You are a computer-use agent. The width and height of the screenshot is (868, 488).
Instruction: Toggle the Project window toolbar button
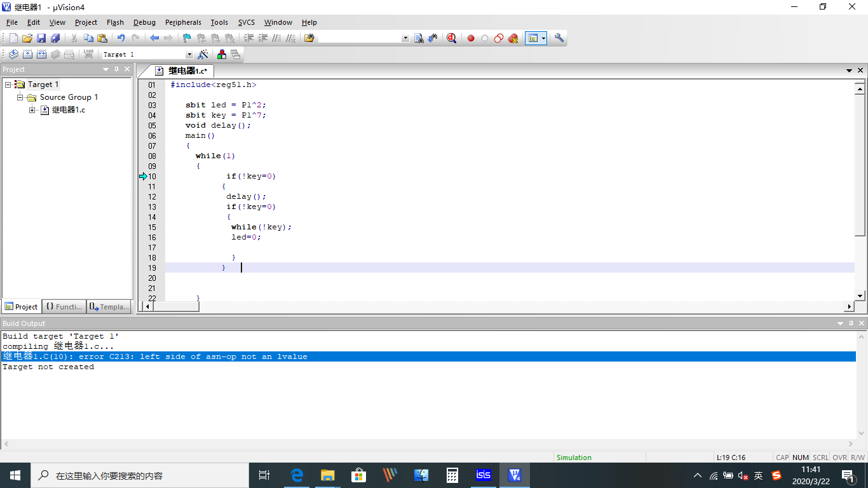coord(533,38)
